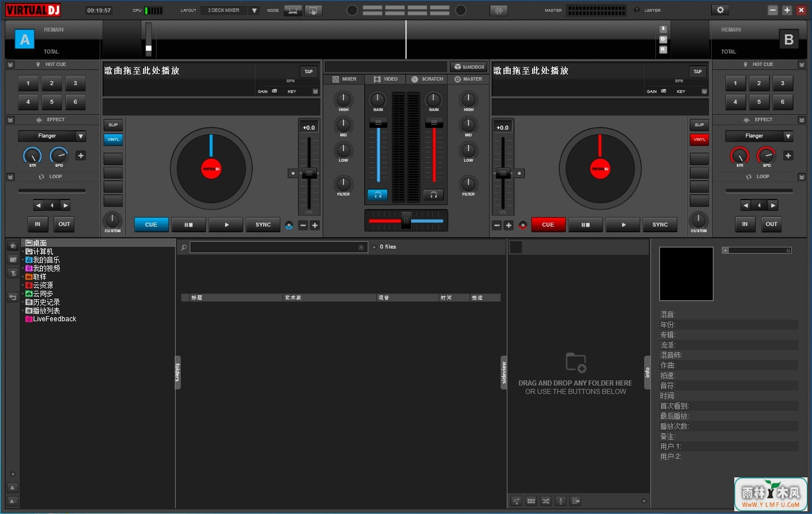This screenshot has width=812, height=514.
Task: Click the add favorite folder star icon
Action: point(13,246)
